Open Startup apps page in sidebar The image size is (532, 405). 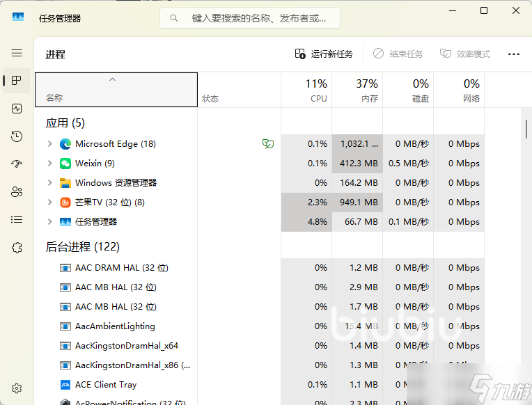(17, 164)
